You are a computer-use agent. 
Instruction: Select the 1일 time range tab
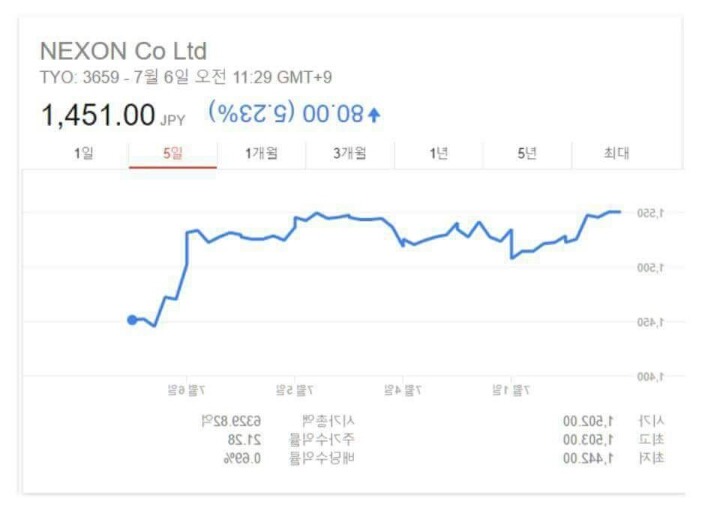(84, 153)
